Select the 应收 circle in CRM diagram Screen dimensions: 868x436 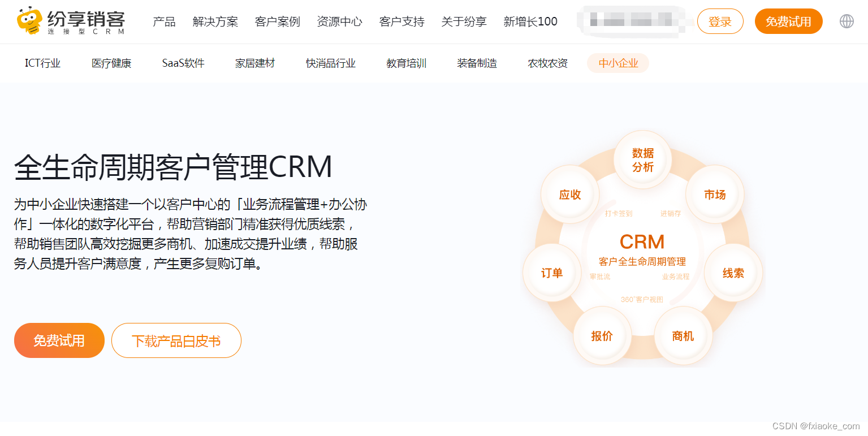click(570, 195)
